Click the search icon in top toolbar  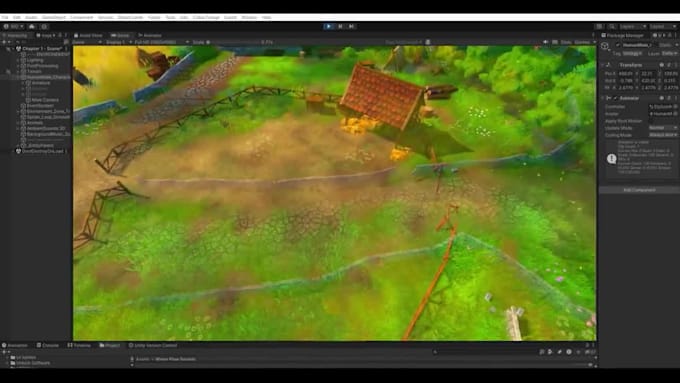[x=611, y=26]
